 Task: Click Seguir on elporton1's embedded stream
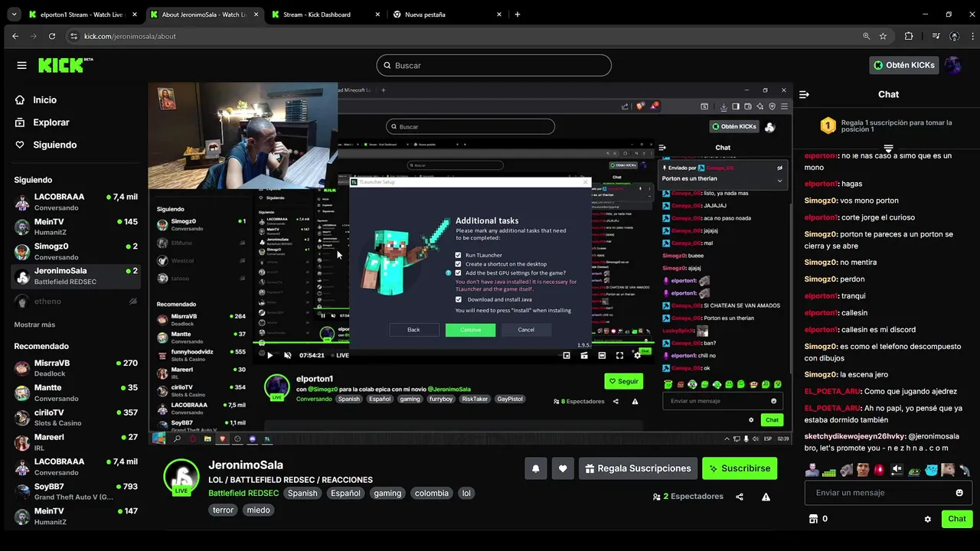point(623,381)
